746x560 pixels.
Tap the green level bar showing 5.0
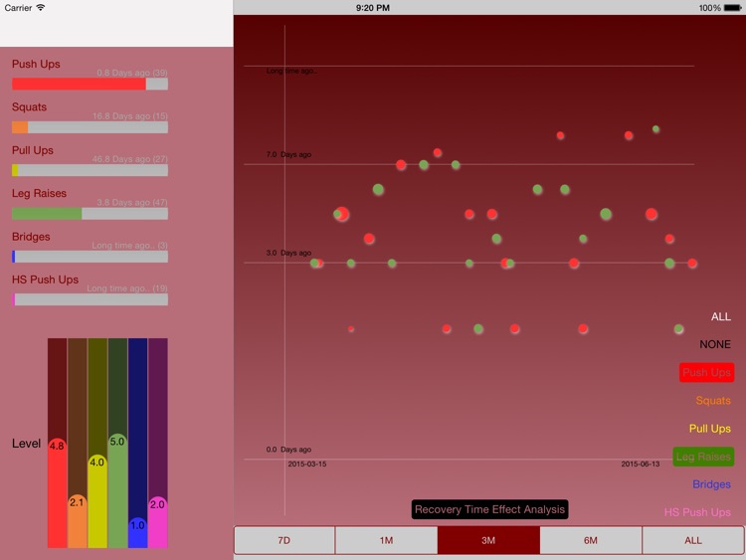point(117,490)
